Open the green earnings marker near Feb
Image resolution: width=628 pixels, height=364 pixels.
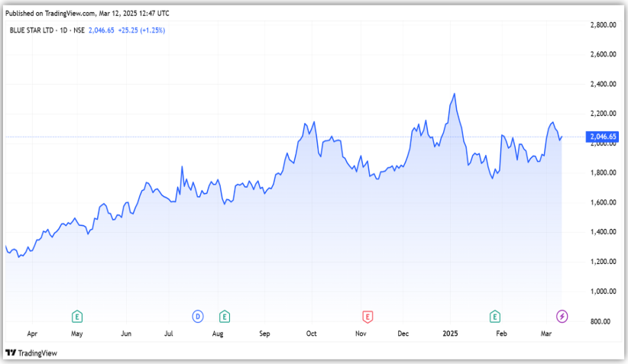(x=495, y=316)
